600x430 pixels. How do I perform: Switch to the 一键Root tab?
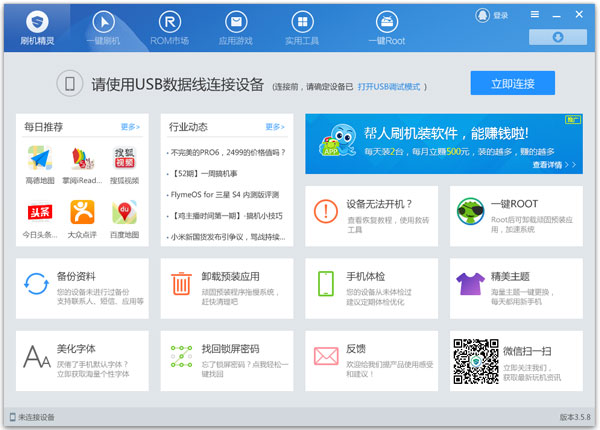[x=386, y=28]
